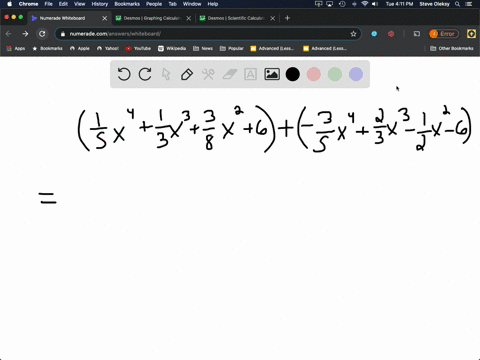Focus the numerade.com address bar

coord(208,34)
